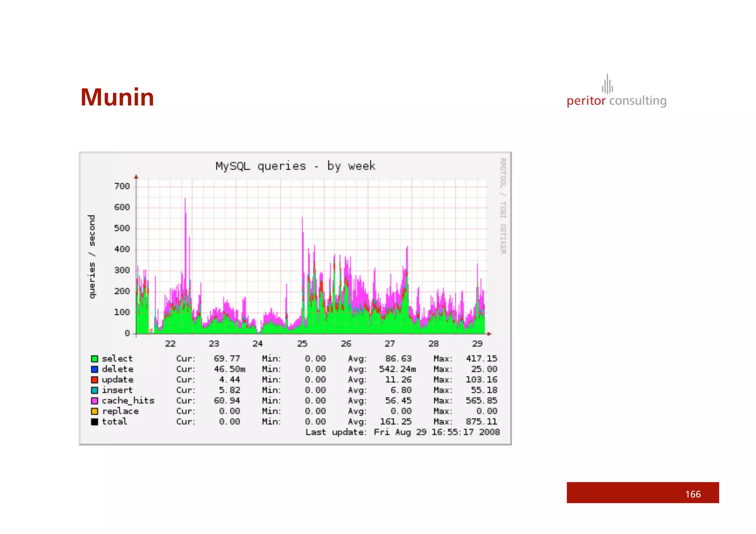
Task: Click the teal insert legend swatch
Action: point(94,390)
